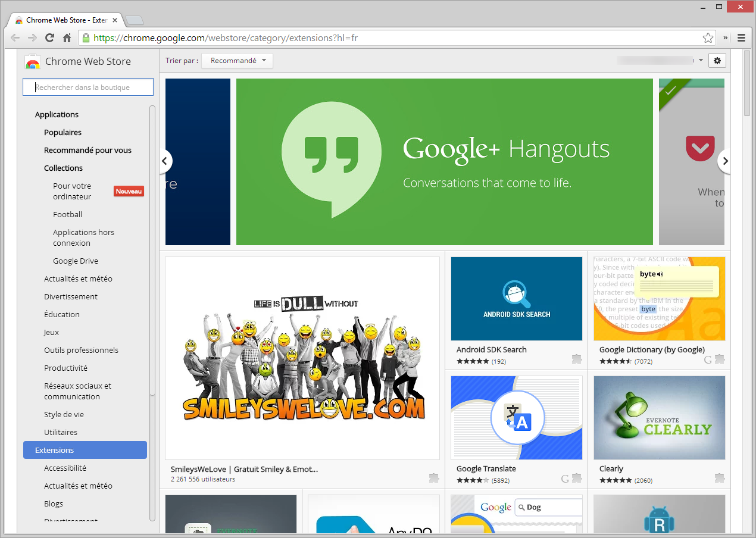Open Pour votre ordinateur collection

click(72, 192)
